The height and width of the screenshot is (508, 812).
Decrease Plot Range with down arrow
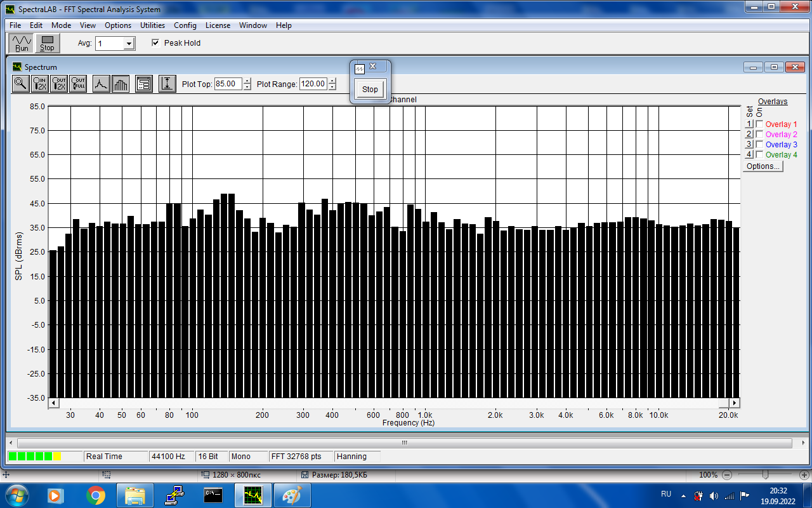(332, 87)
